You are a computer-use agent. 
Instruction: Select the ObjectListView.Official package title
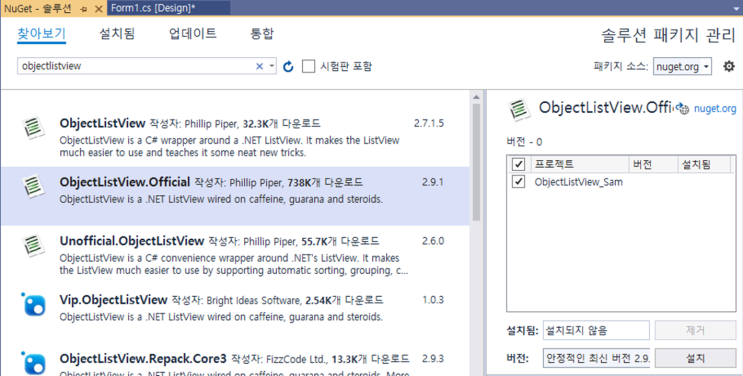tap(125, 182)
